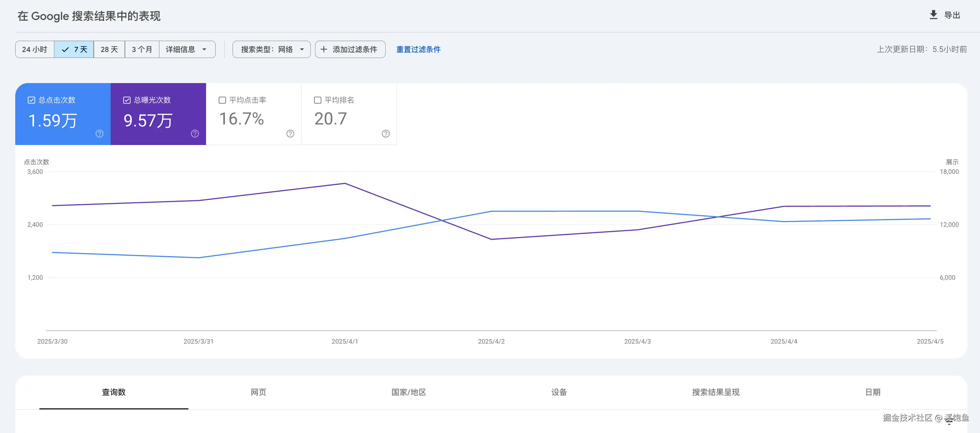Click the export download icon
The height and width of the screenshot is (433, 980).
click(933, 15)
